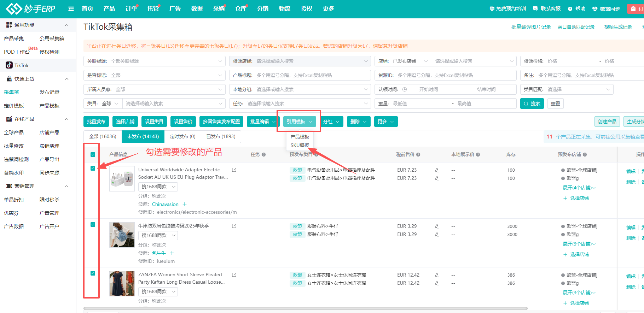Uncheck the Universal Worldwide Adapter product checkbox
Image resolution: width=644 pixels, height=313 pixels.
(x=93, y=169)
